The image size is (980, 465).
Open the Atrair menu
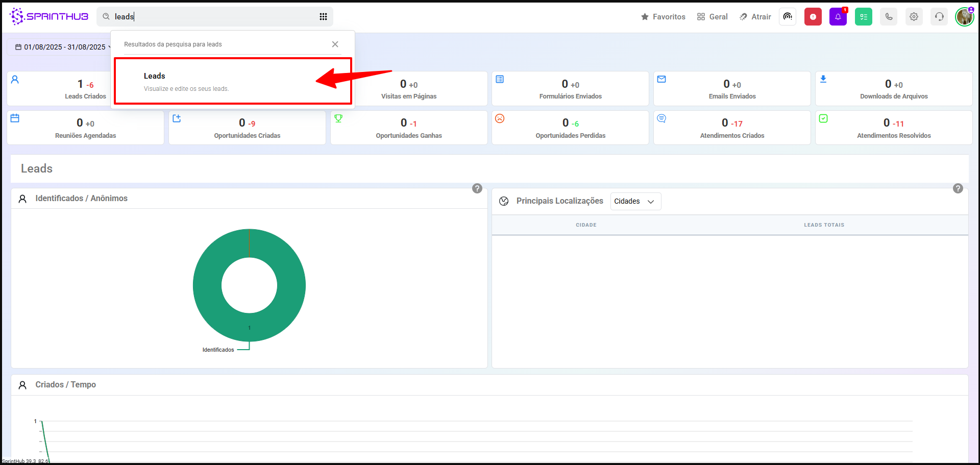click(755, 17)
